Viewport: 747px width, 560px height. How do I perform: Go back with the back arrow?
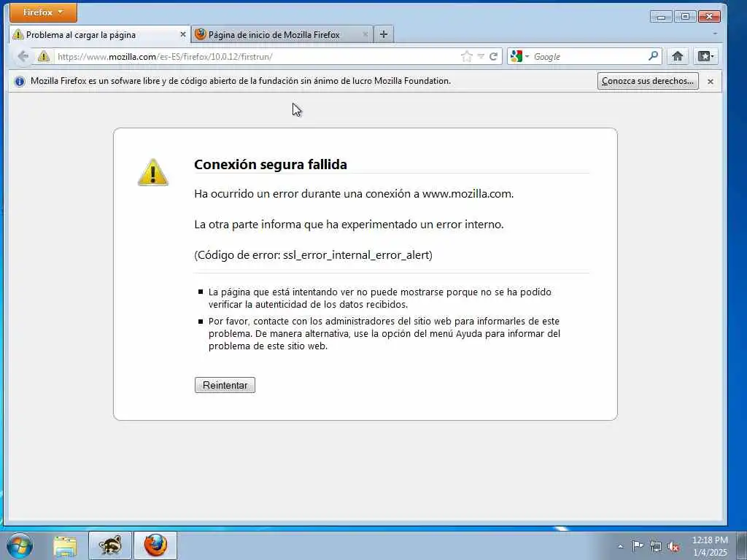23,57
